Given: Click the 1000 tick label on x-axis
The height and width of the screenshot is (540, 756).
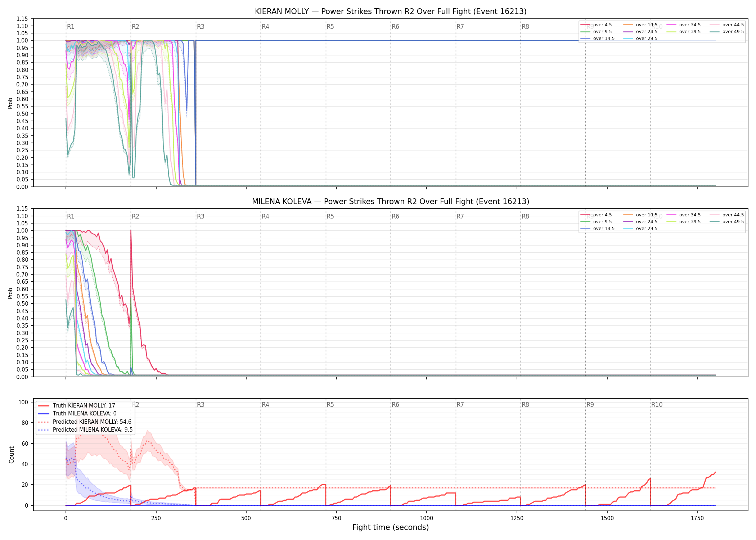Looking at the screenshot, I should [427, 518].
